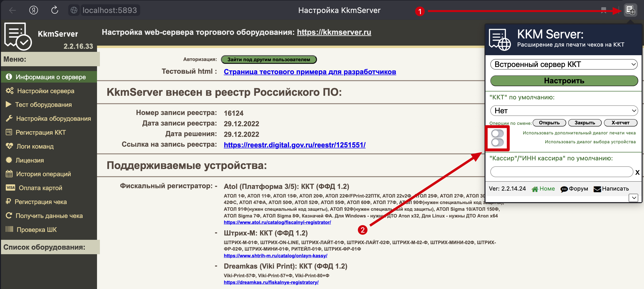Click the wrench icon beside Настройка оборудования

(x=9, y=118)
